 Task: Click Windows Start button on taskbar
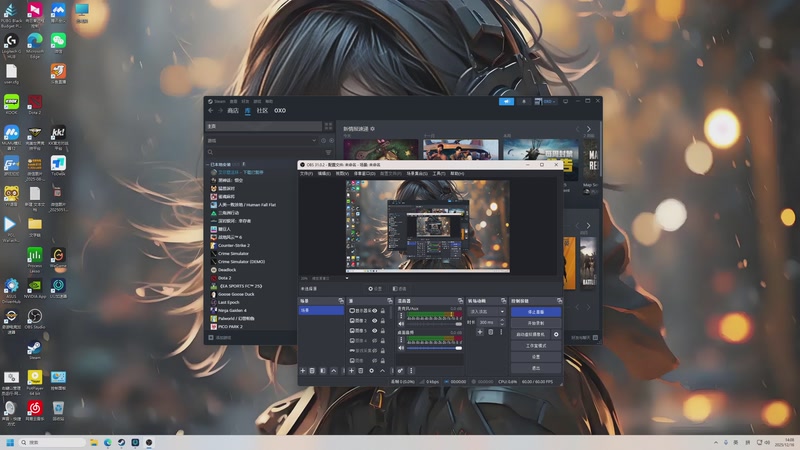(x=10, y=442)
